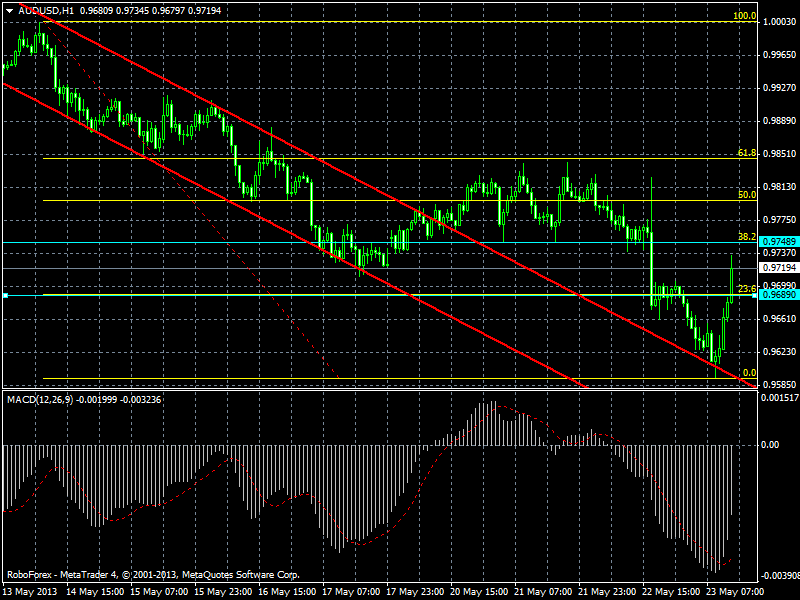800x600 pixels.
Task: Click the 21 May 07:00 time label
Action: (543, 592)
